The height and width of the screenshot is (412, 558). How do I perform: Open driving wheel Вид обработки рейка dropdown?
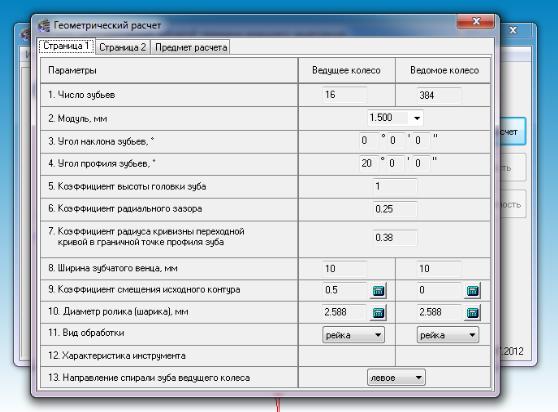[x=353, y=335]
